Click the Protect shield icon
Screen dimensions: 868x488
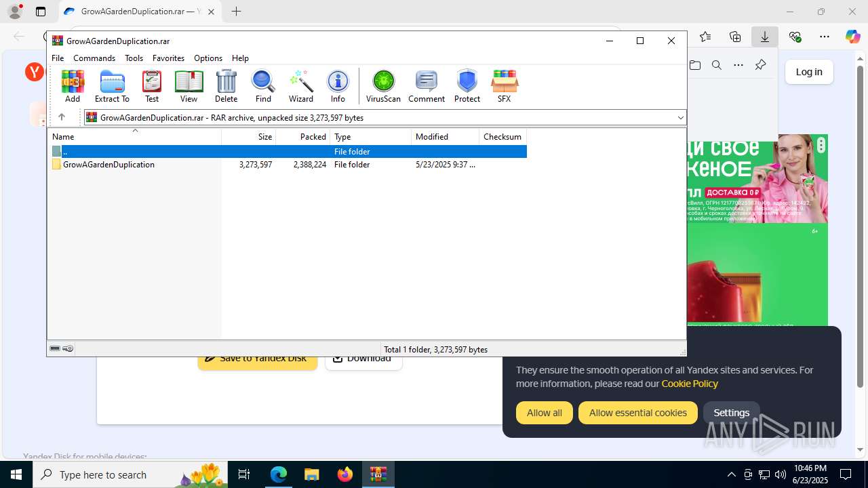tap(467, 86)
